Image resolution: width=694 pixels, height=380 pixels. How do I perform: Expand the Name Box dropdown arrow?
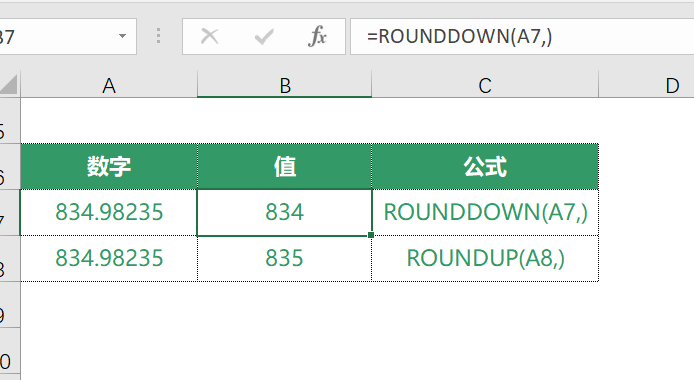click(x=123, y=36)
